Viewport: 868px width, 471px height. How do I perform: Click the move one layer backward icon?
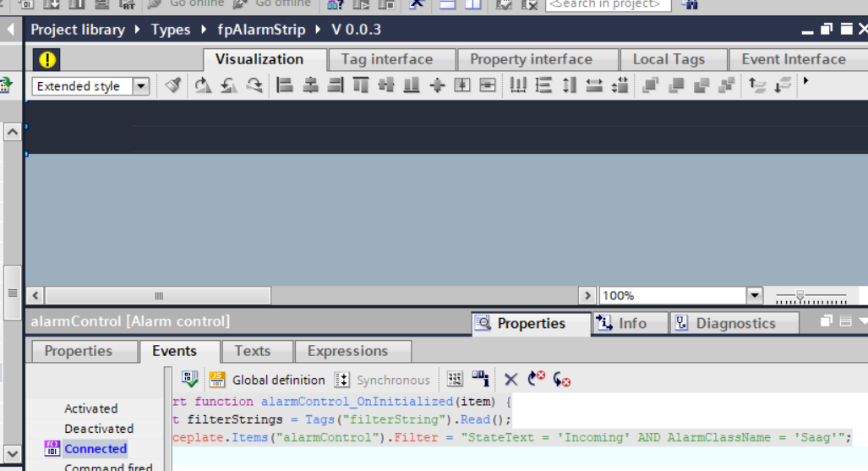pos(726,85)
